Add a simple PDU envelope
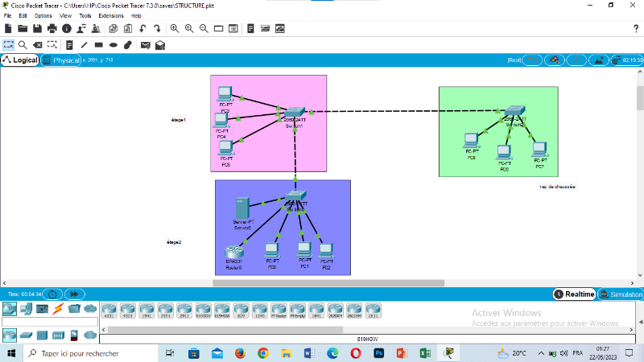Screen dimensions: 644x362 (146, 45)
